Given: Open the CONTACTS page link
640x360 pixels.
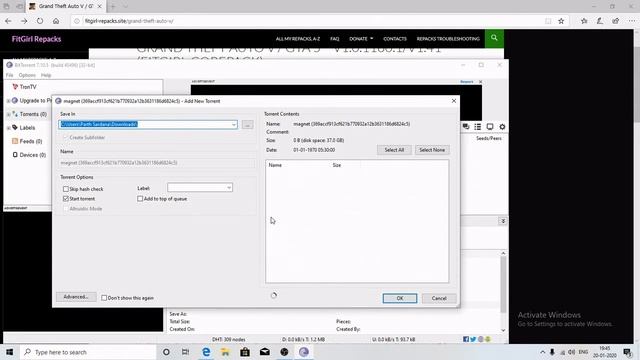Looking at the screenshot, I should tap(395, 39).
